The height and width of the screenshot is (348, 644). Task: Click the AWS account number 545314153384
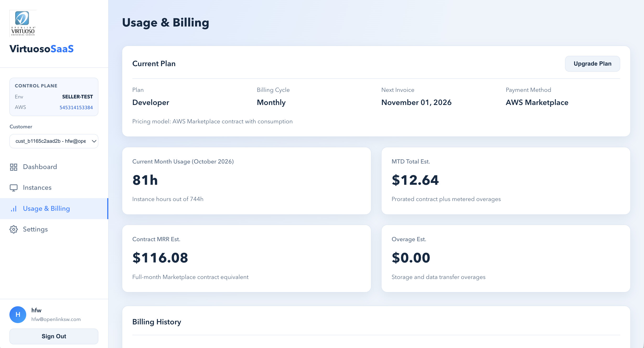click(x=76, y=108)
